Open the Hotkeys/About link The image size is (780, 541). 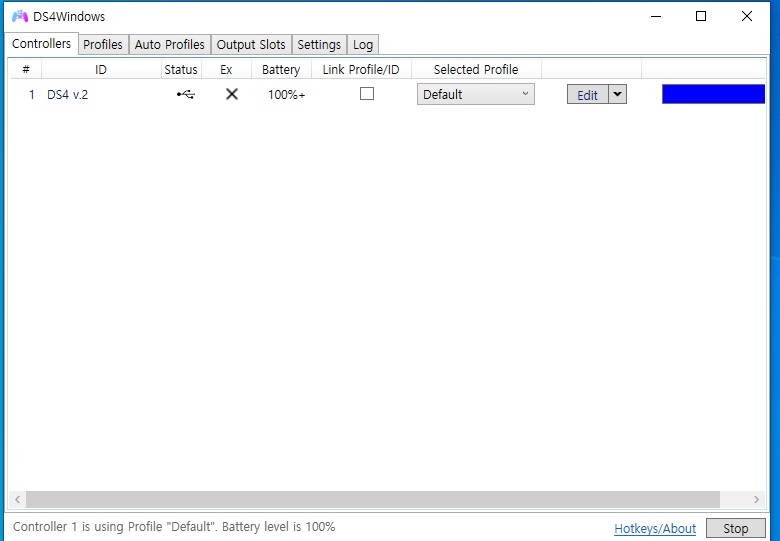[x=655, y=529]
